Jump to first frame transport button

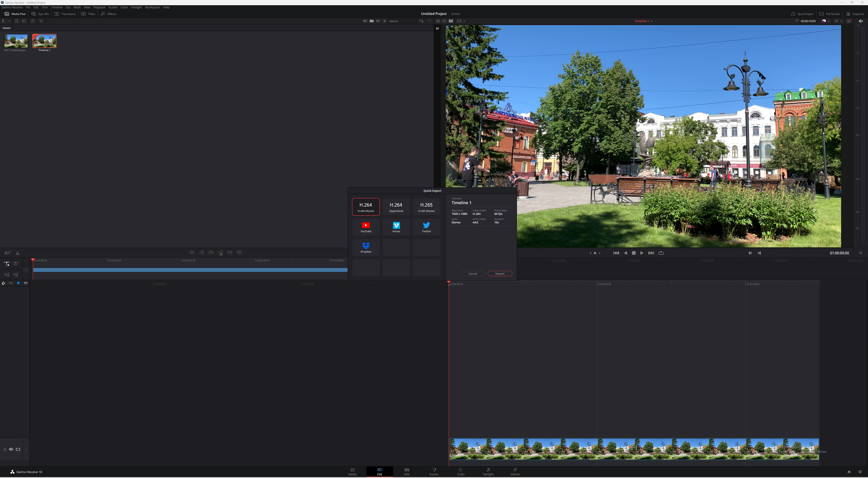pos(616,253)
